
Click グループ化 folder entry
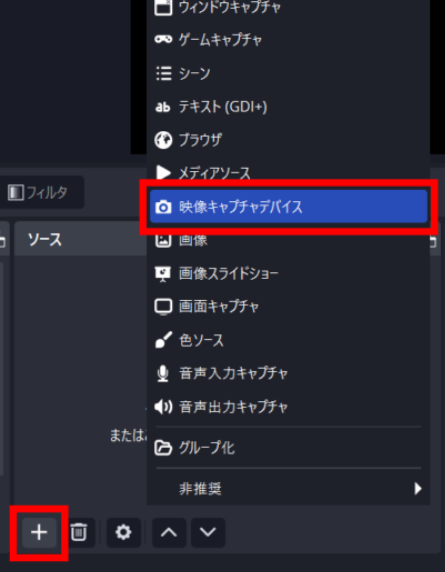pyautogui.click(x=289, y=448)
